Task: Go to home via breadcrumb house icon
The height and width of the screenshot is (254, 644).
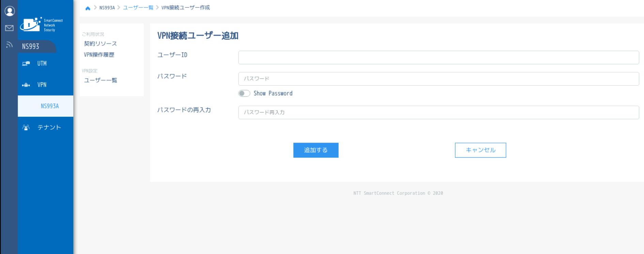Action: (88, 8)
